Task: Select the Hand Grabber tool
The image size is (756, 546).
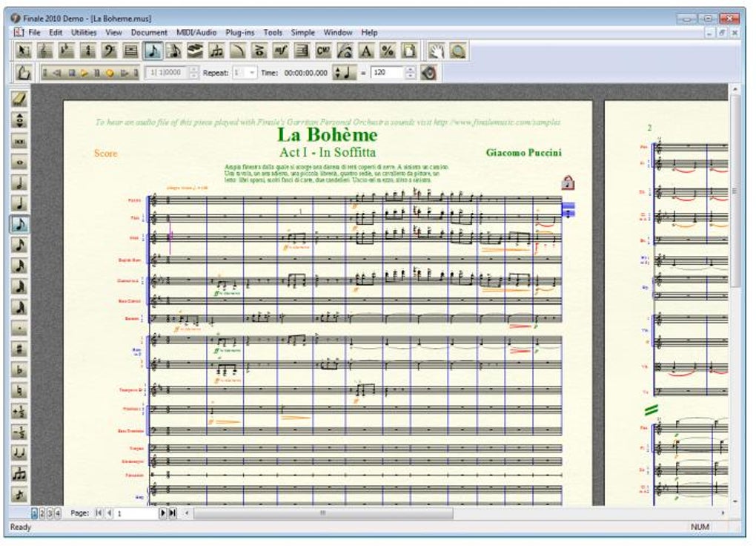Action: [437, 50]
